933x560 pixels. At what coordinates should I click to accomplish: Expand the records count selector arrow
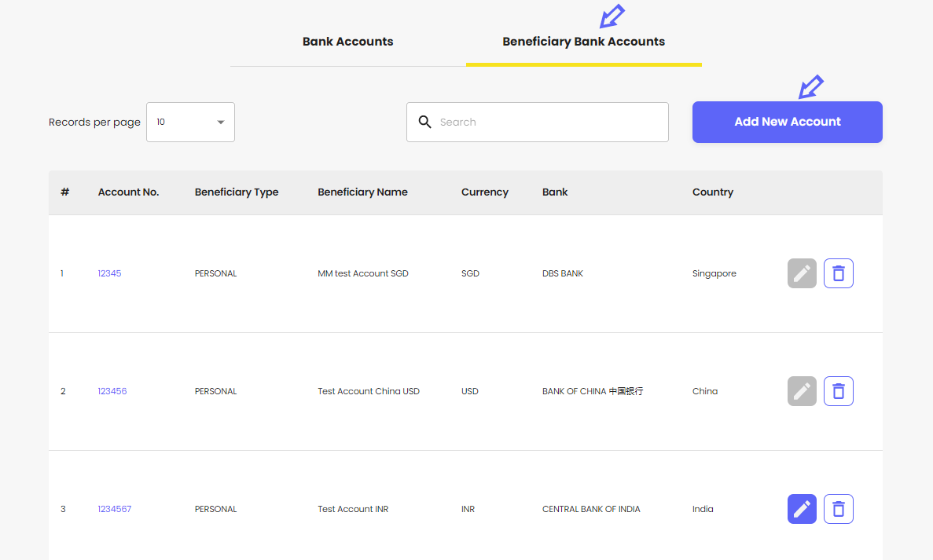220,122
